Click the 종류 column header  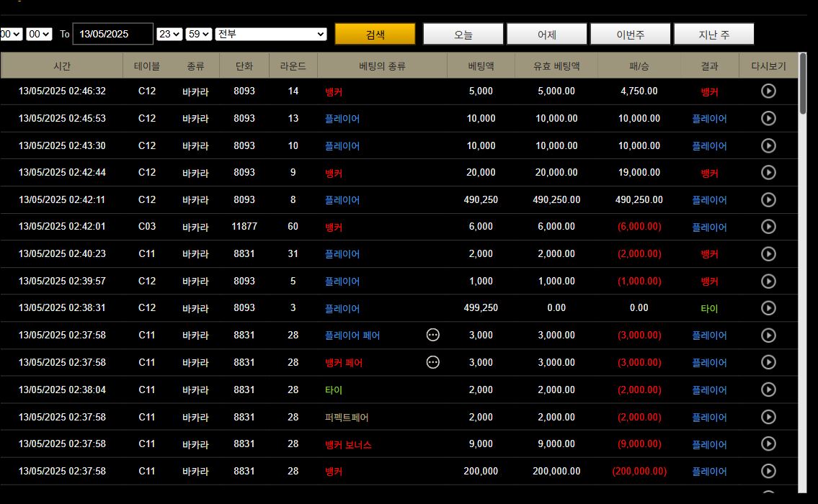[x=195, y=66]
